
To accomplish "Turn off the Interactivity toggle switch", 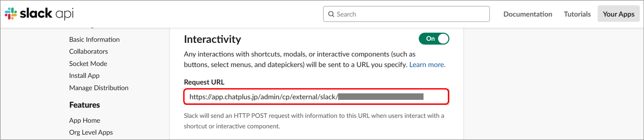I will coord(434,39).
